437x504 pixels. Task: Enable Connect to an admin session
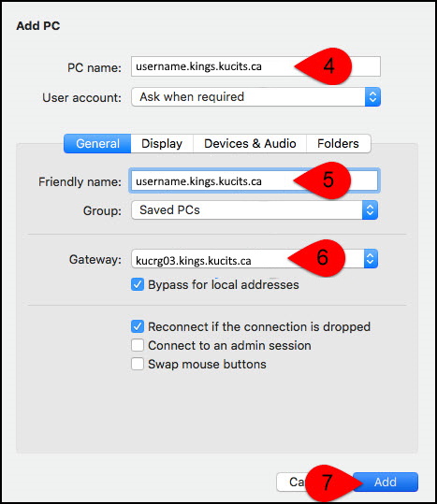[138, 346]
